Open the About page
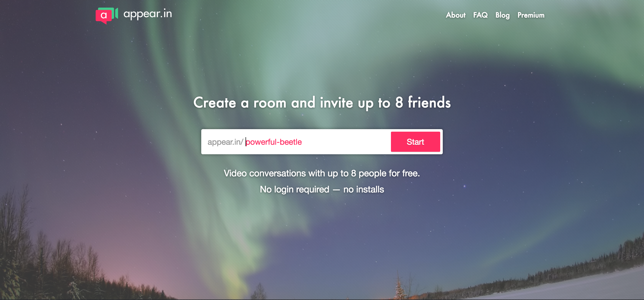 pyautogui.click(x=456, y=15)
